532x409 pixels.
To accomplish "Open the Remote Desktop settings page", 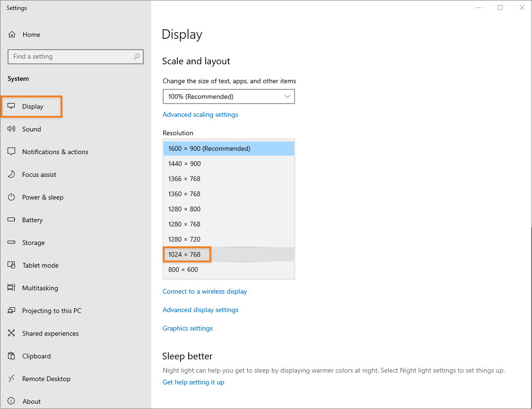I will [46, 379].
